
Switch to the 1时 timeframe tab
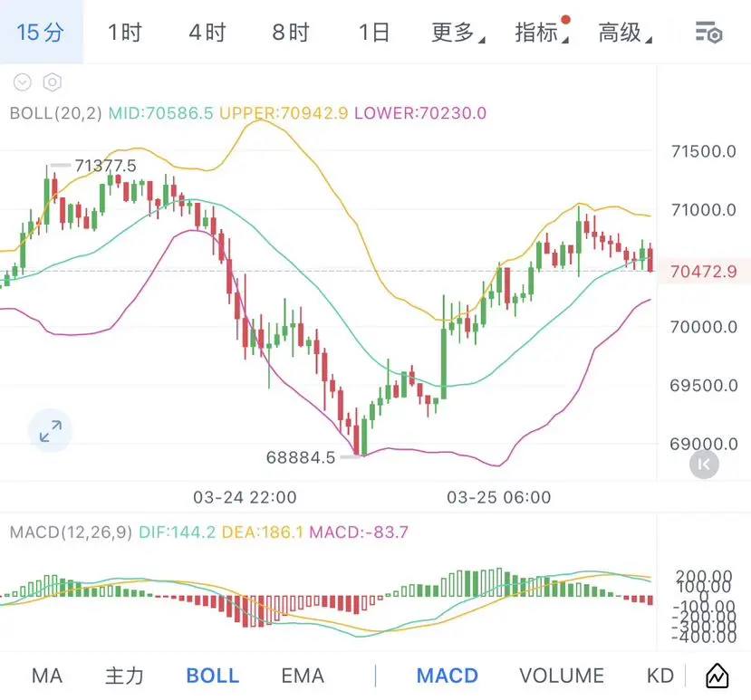tap(124, 34)
